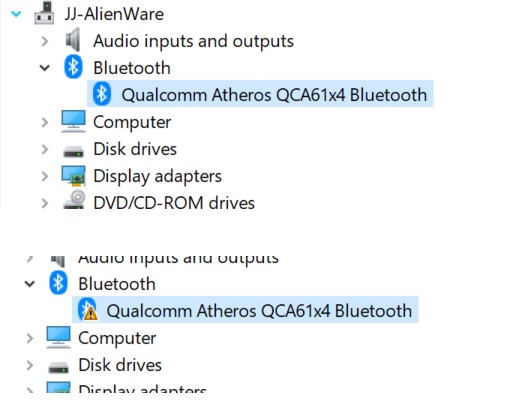Screen dimensions: 524x414
Task: Select Qualcomm Atheros QCA61x4 Bluetooth with warning
Action: tap(259, 311)
